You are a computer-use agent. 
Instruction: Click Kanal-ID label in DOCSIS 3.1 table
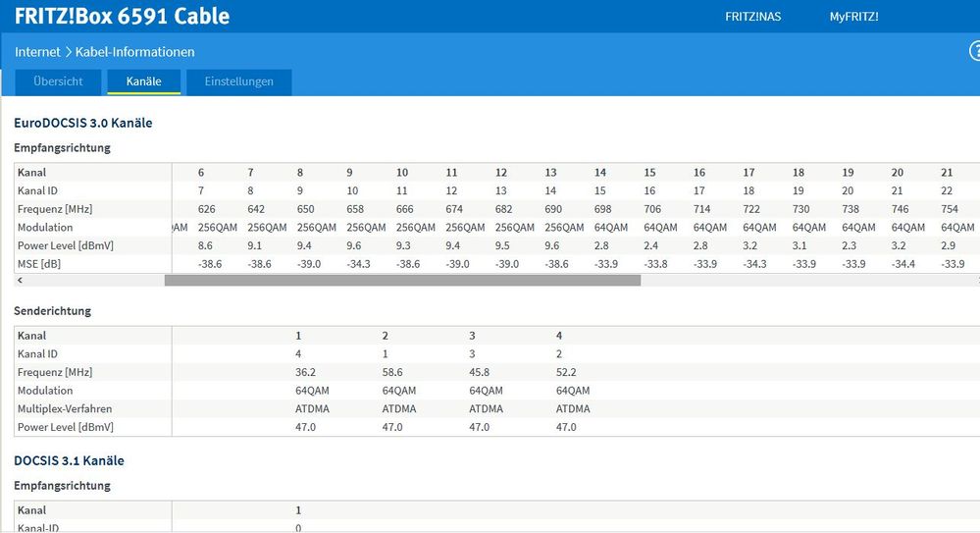(x=38, y=528)
